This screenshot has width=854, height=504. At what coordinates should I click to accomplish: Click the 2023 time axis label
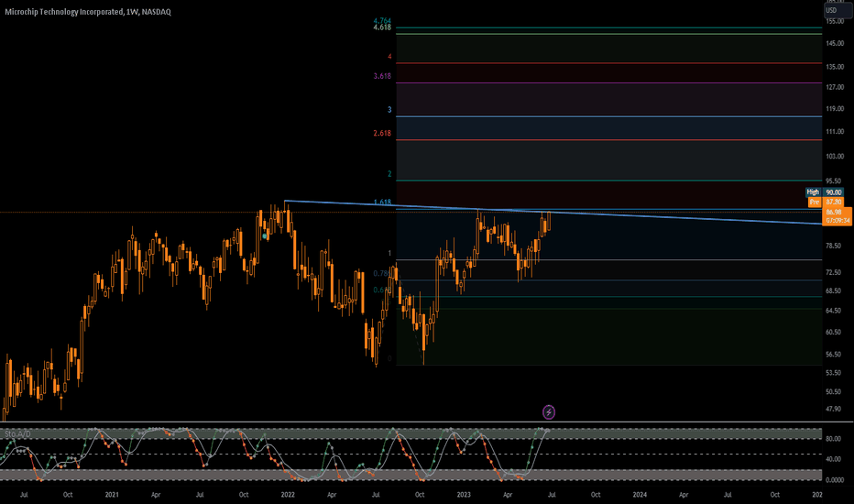(x=464, y=495)
